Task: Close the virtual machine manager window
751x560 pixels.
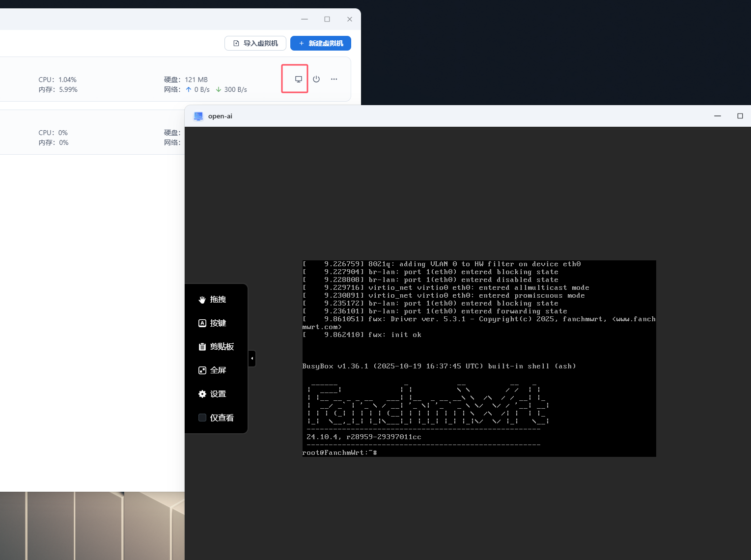Action: pyautogui.click(x=350, y=19)
